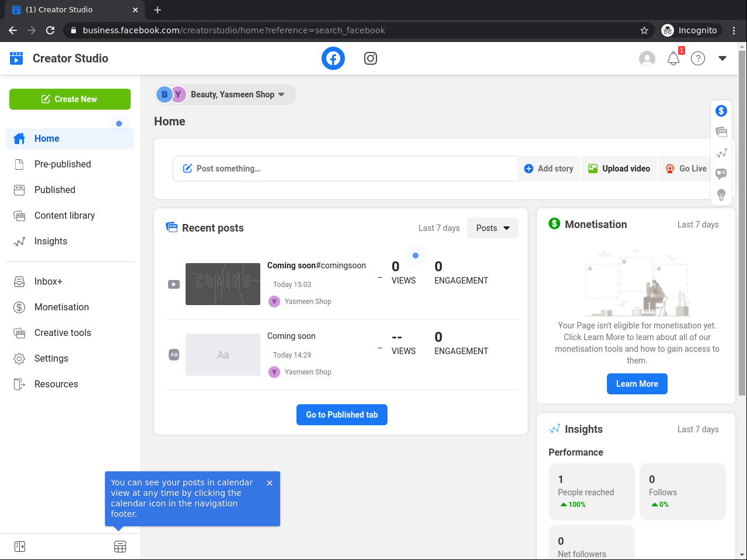Click the lightbulb icon in right rail
This screenshot has height=560, width=747.
pyautogui.click(x=721, y=195)
